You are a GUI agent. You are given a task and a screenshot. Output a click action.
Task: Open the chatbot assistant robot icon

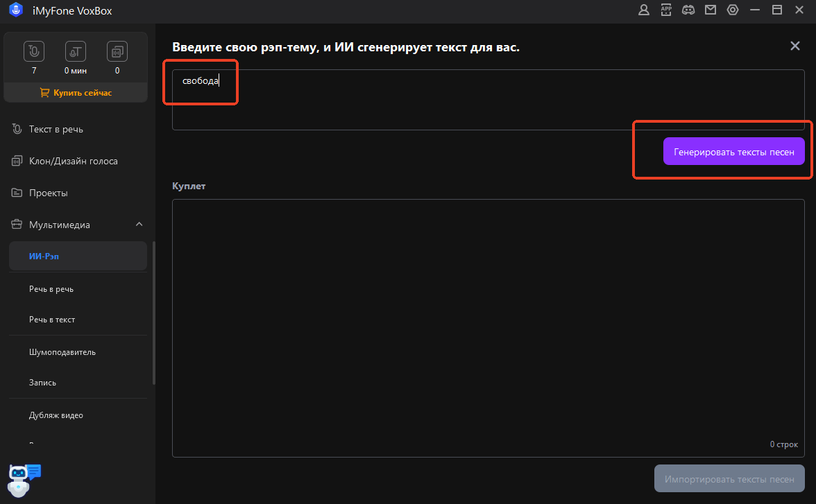tap(24, 480)
